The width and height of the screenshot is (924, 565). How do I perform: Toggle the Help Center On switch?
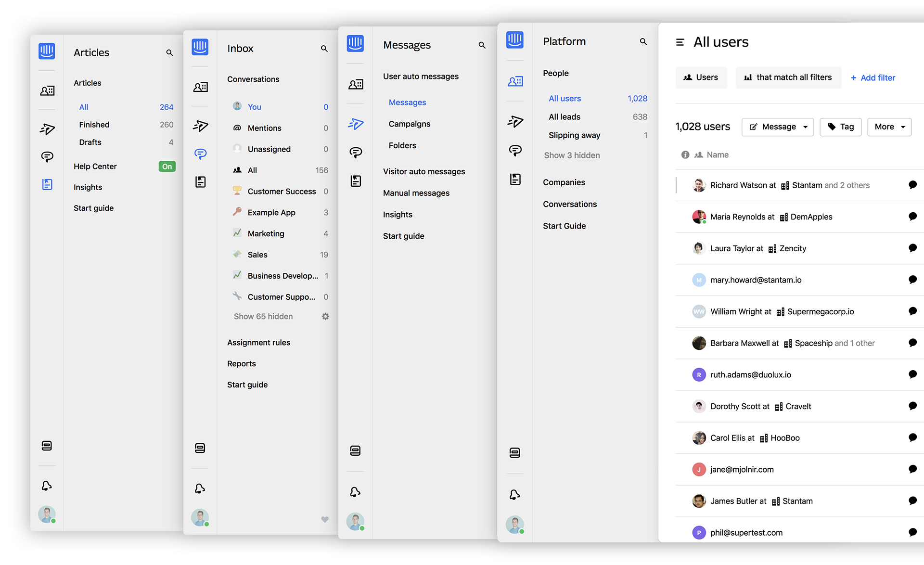167,167
